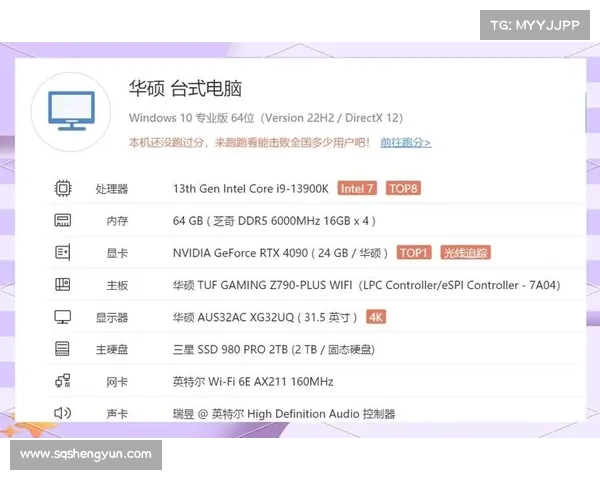Click the network card icon

click(63, 381)
